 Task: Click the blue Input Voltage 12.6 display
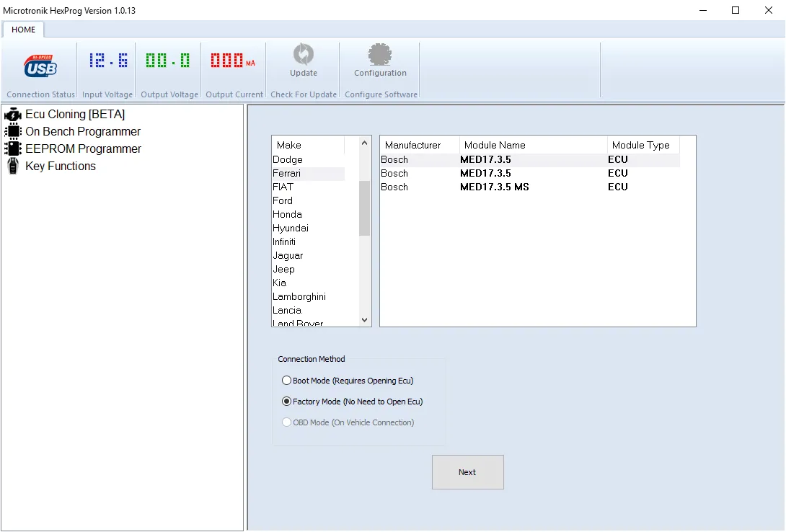coord(108,61)
